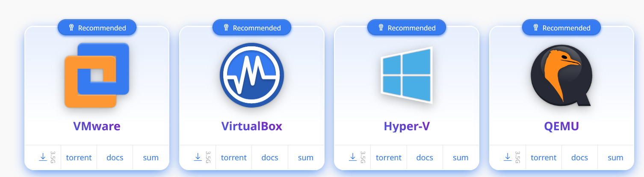This screenshot has width=644, height=177.
Task: Click the VirtualBox pulse logo
Action: tap(251, 75)
